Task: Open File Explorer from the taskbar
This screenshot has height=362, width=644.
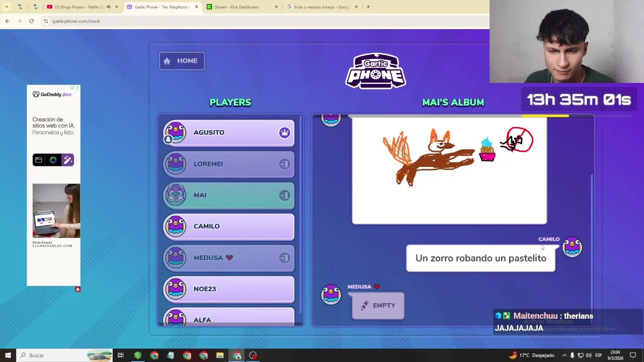Action: (220, 355)
